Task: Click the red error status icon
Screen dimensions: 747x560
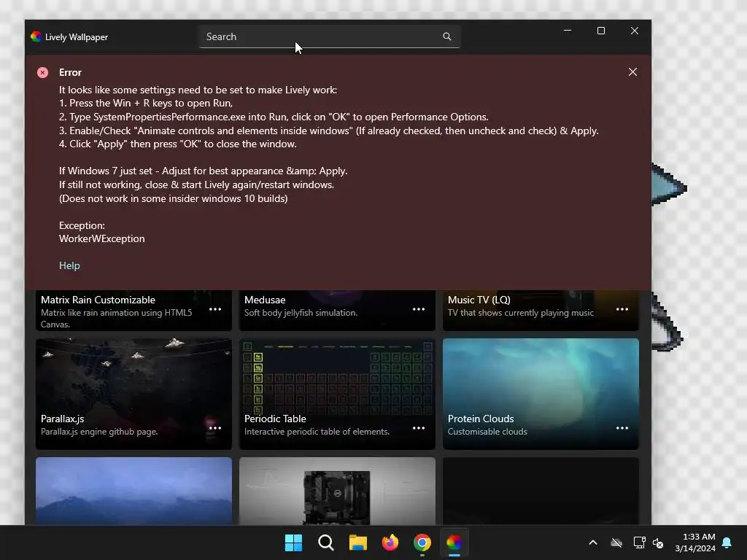Action: click(x=43, y=72)
